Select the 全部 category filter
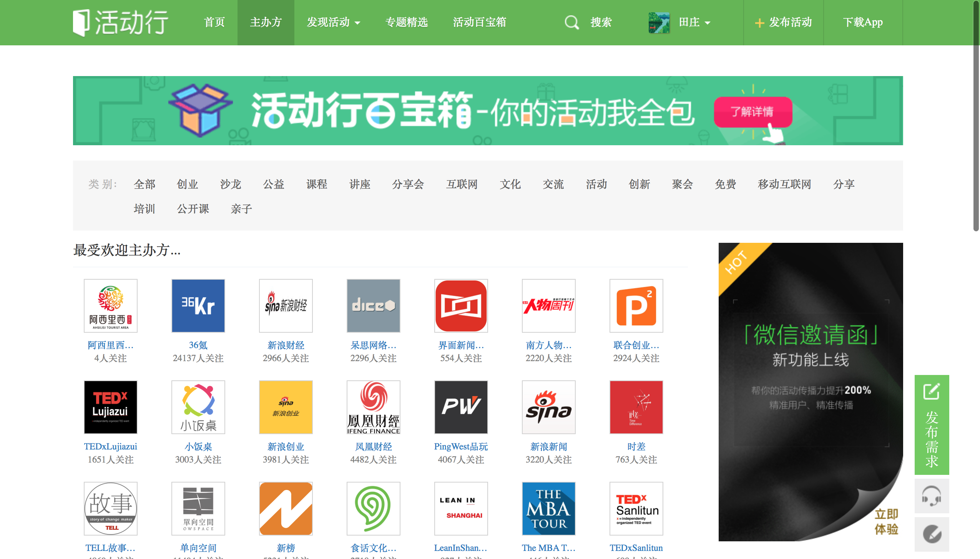Image resolution: width=980 pixels, height=559 pixels. 145,184
